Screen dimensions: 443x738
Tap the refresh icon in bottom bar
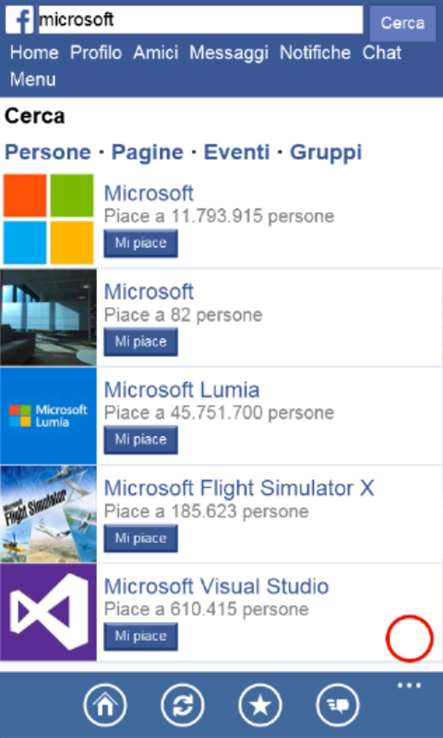click(183, 705)
